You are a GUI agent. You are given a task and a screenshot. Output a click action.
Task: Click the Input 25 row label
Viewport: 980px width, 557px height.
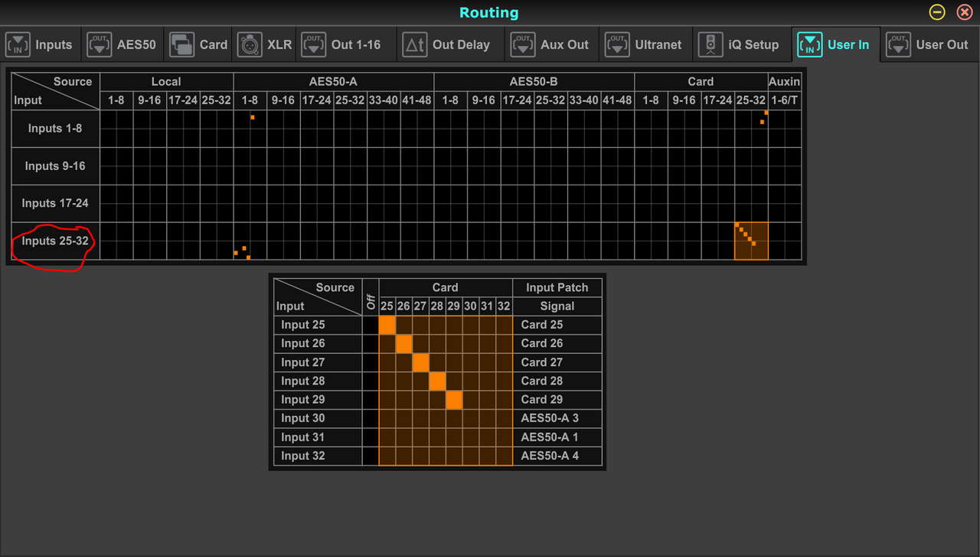(x=318, y=325)
